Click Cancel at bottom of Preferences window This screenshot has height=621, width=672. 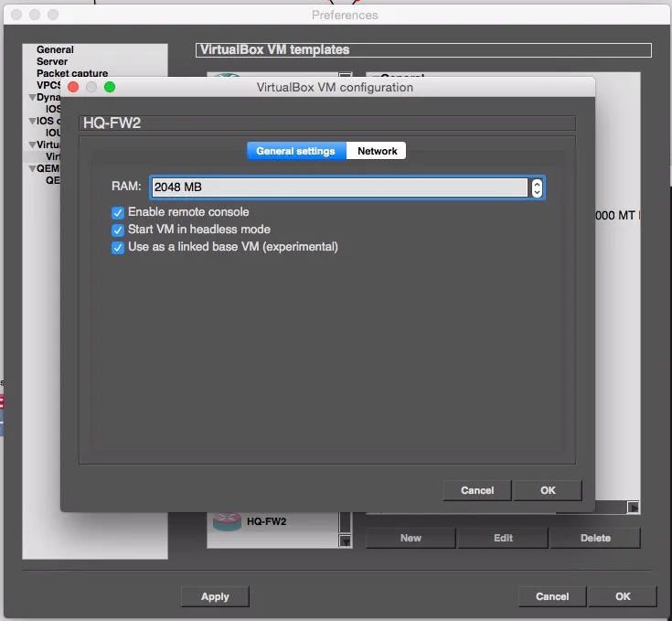pos(552,596)
